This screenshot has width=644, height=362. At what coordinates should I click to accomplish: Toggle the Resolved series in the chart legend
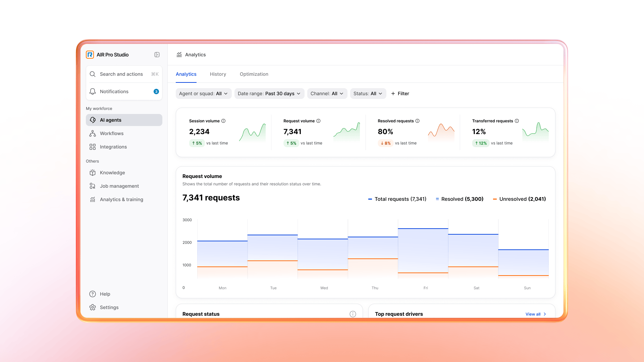click(x=460, y=199)
